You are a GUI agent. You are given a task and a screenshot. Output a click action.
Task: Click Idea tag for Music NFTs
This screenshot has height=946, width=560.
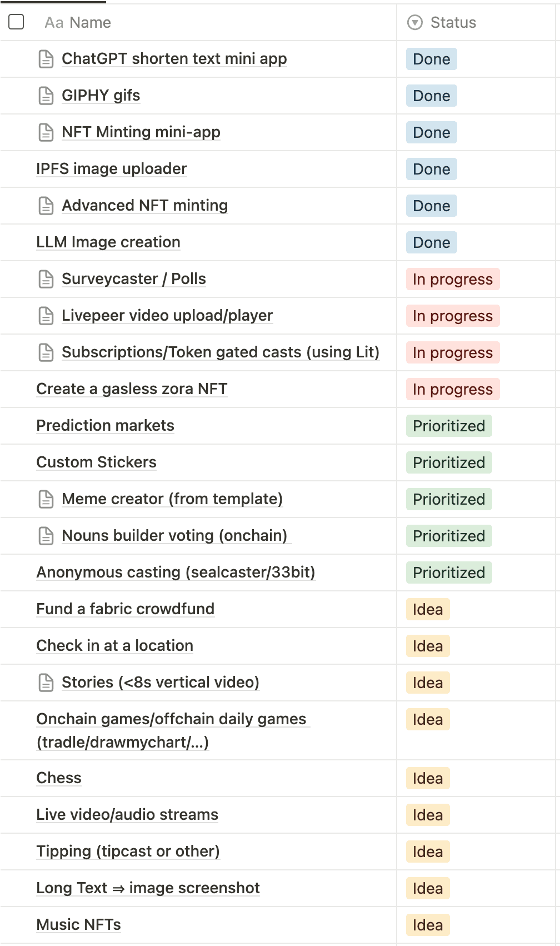(427, 925)
